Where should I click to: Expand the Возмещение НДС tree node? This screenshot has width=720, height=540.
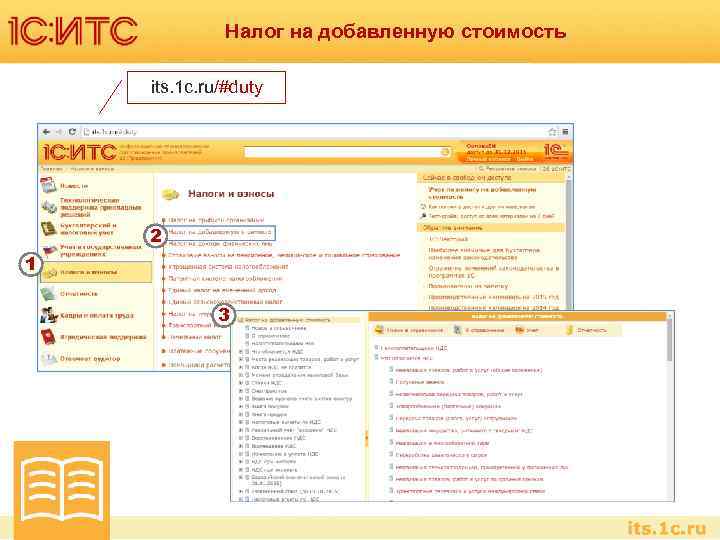(241, 446)
